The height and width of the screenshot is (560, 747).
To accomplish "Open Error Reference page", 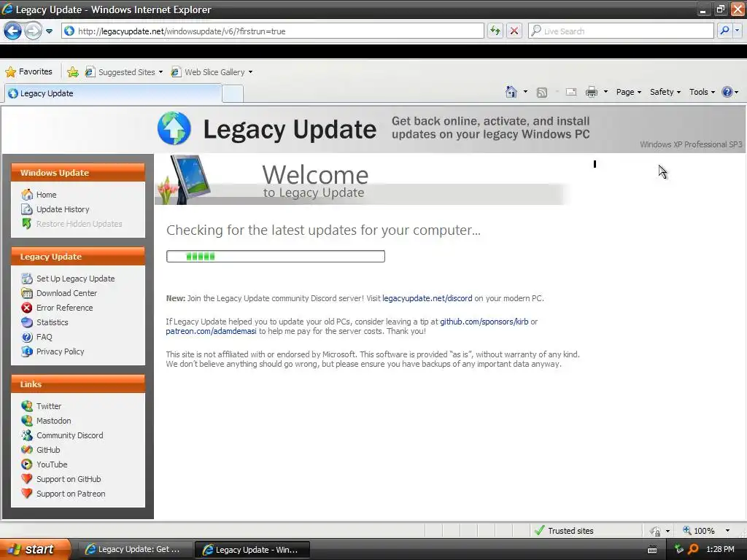I will [65, 308].
